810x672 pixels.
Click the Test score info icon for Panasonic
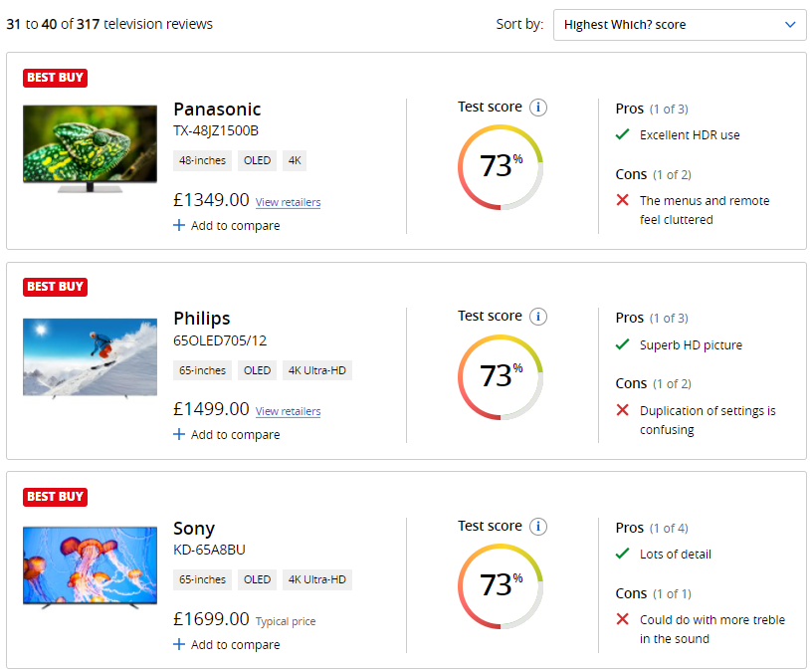click(x=538, y=107)
